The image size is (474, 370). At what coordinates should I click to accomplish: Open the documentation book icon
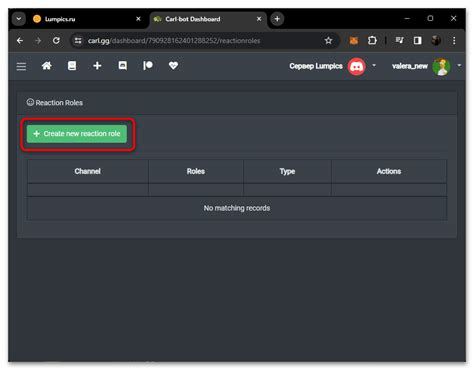click(72, 66)
